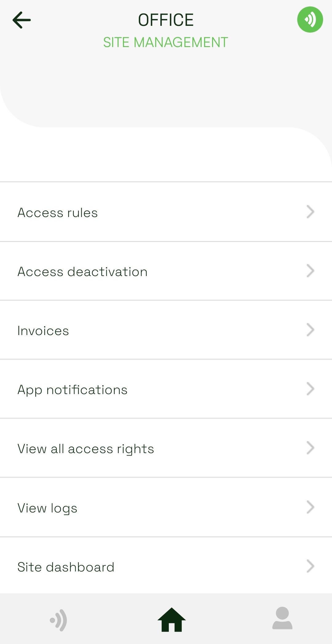
Task: Select the View logs label
Action: tap(47, 508)
